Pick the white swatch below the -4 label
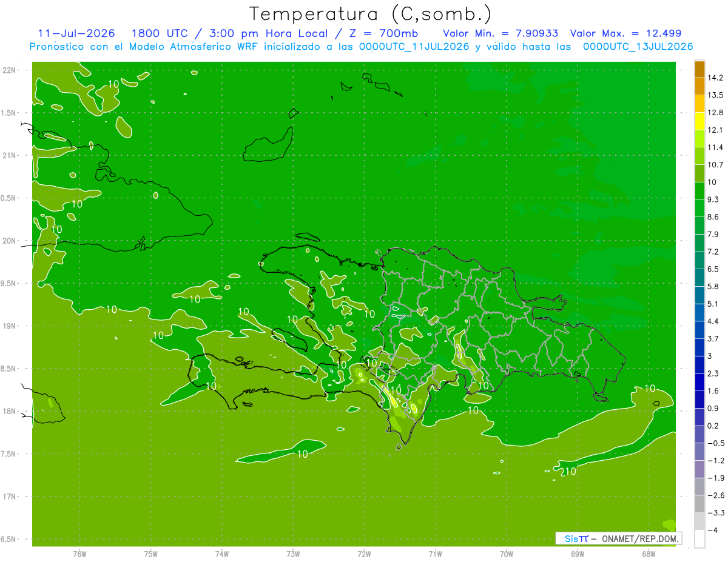This screenshot has height=562, width=728. [x=699, y=539]
